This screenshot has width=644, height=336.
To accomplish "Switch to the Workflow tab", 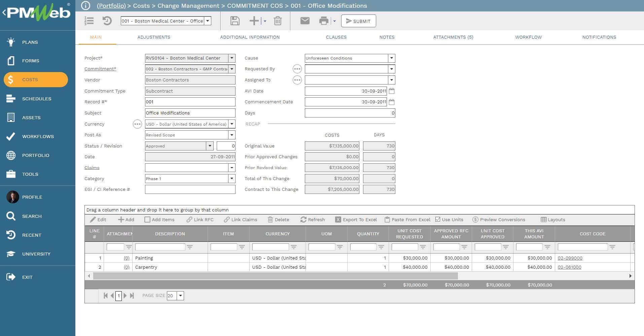I will tap(529, 37).
